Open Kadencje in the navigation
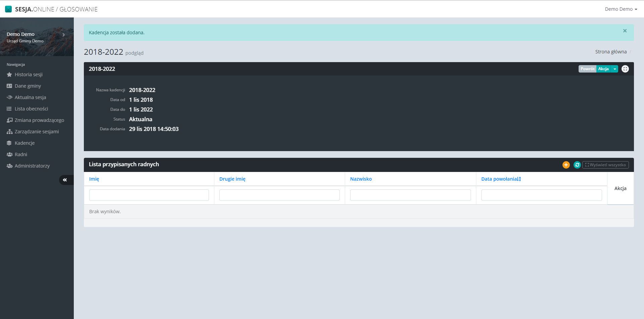 tap(24, 143)
